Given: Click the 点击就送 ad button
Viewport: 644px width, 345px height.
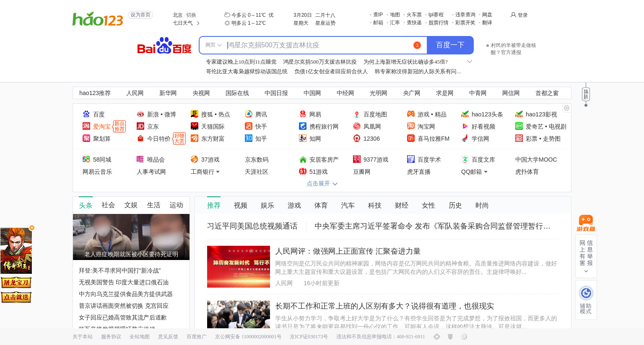Looking at the screenshot, I should [16, 297].
